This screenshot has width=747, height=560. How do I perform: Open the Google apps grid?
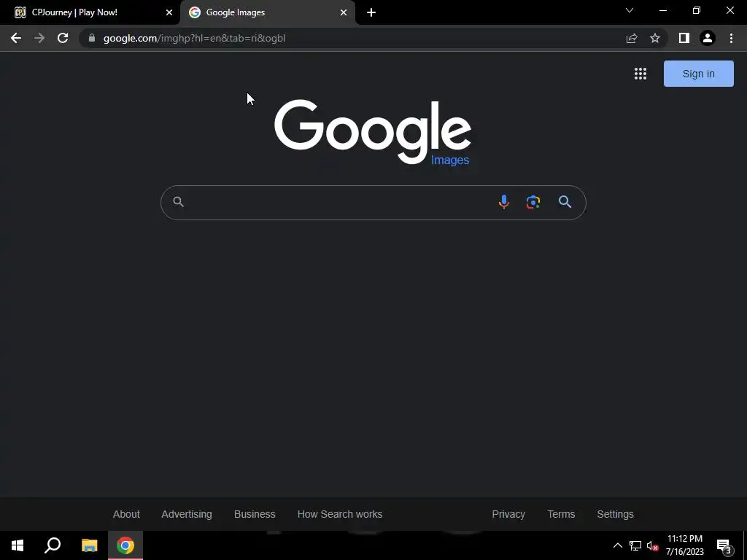tap(640, 74)
